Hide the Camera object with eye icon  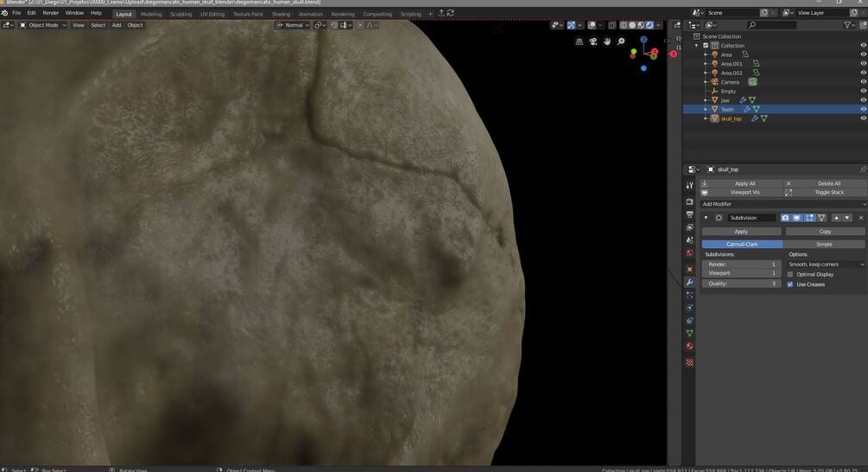click(x=863, y=82)
